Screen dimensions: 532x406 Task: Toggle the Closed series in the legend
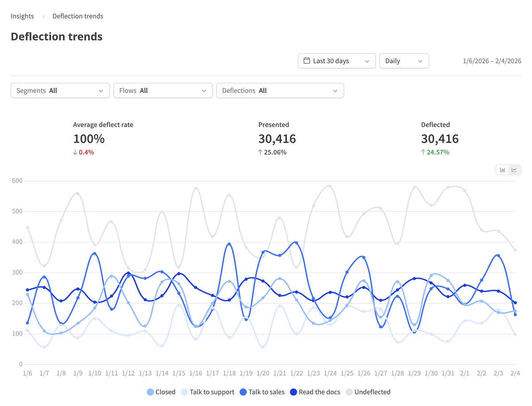162,392
